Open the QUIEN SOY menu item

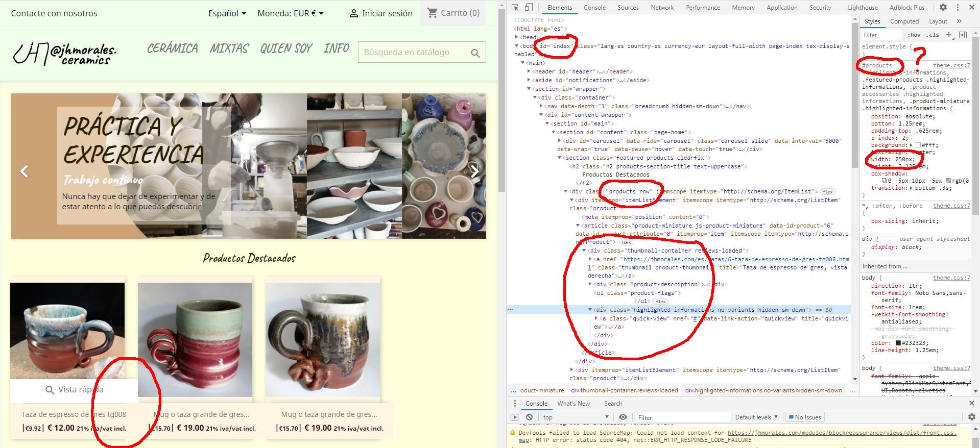click(x=286, y=48)
